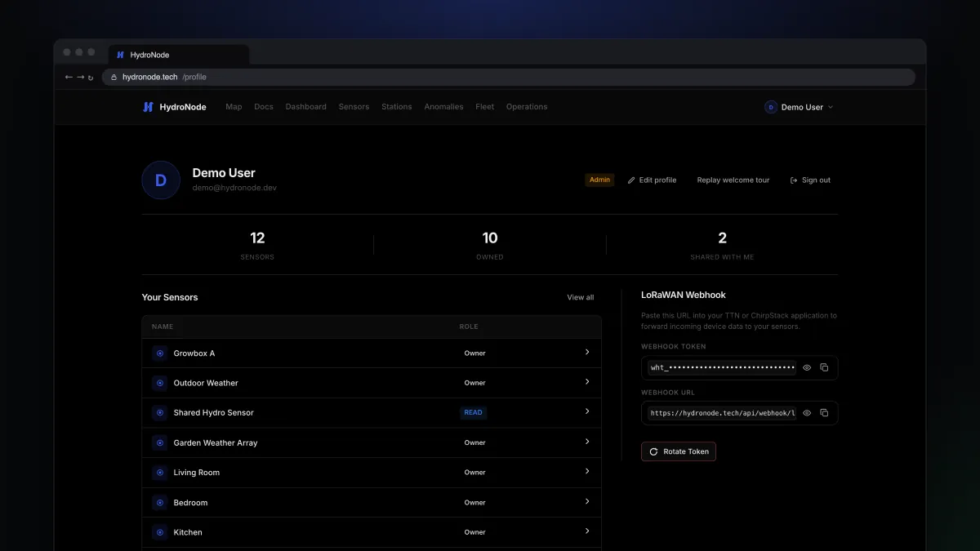The image size is (980, 551).
Task: Click the Outdoor Weather sensor name
Action: (x=206, y=383)
